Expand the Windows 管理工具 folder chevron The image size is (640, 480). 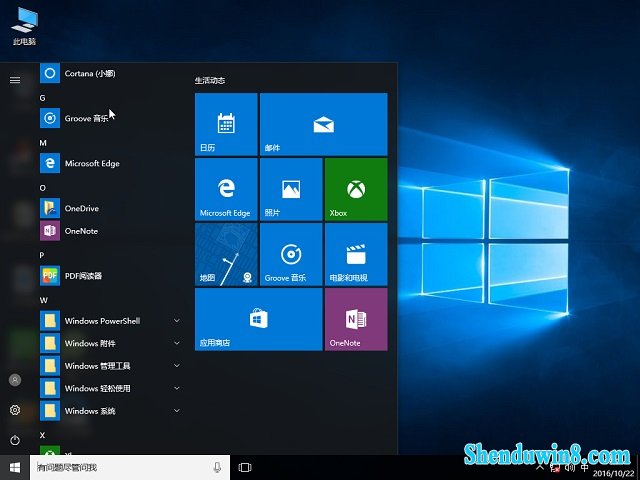[177, 366]
